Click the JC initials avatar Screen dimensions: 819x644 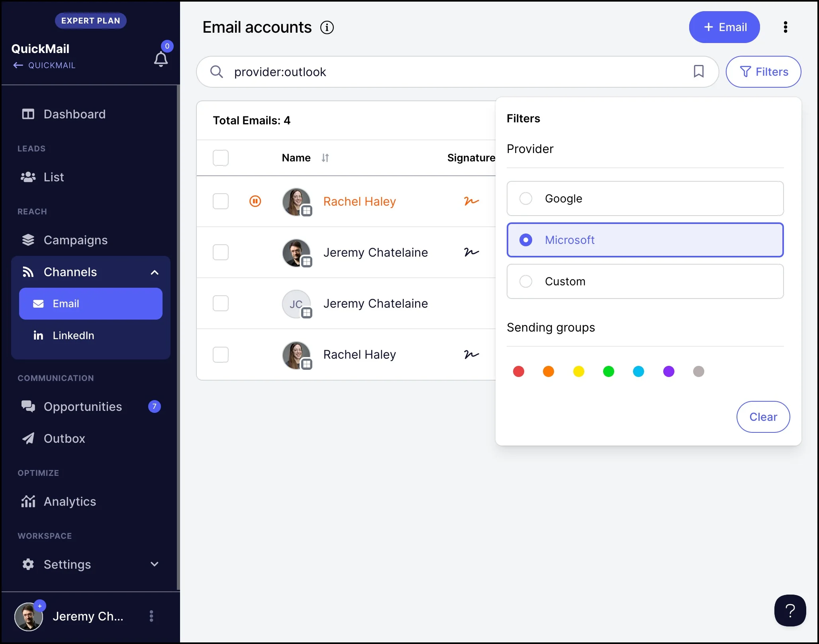tap(296, 304)
